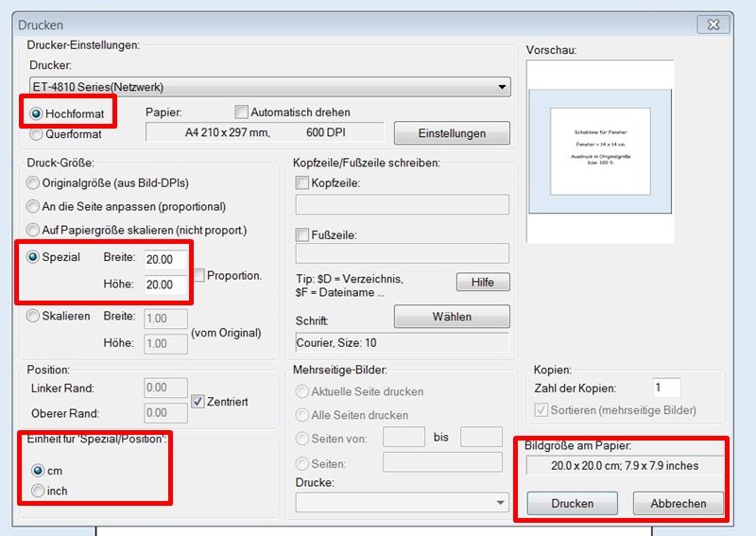The image size is (756, 536).
Task: Enable the Kopfzeile checkbox
Action: (302, 182)
